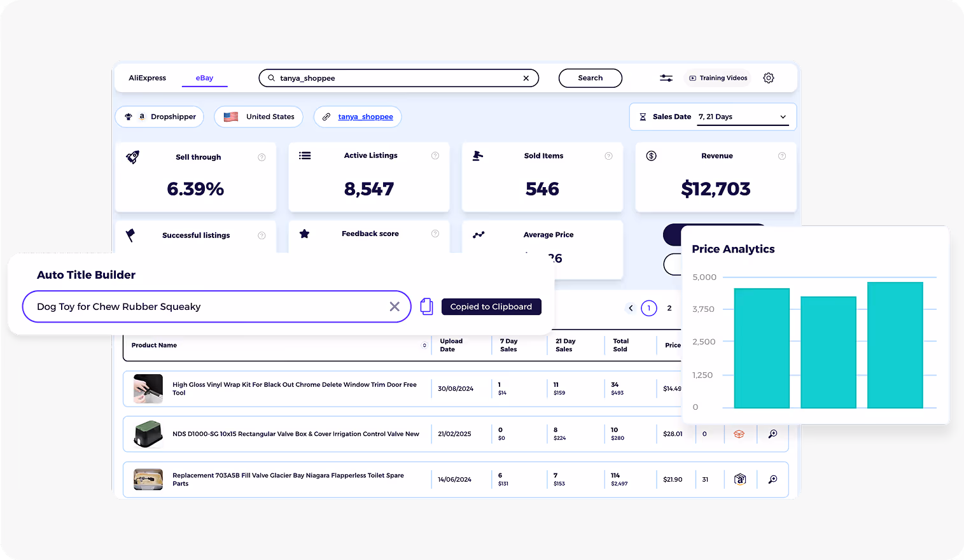Click the magnifier for Replacement 703A5B Fill Valve
Screen dimensions: 964x560
point(772,479)
